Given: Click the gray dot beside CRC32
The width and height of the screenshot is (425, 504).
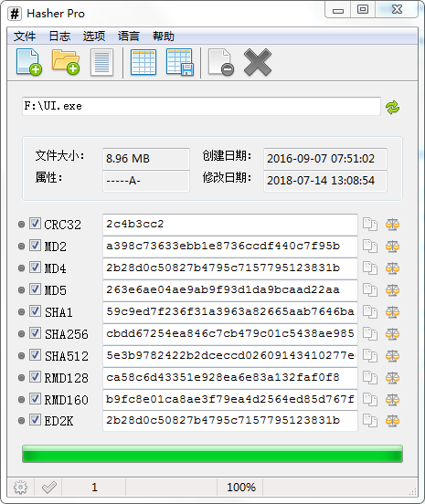Looking at the screenshot, I should (x=21, y=225).
